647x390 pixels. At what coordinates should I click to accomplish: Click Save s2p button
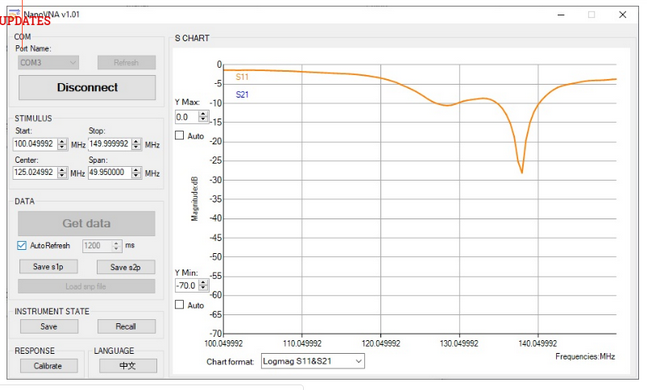coord(125,267)
